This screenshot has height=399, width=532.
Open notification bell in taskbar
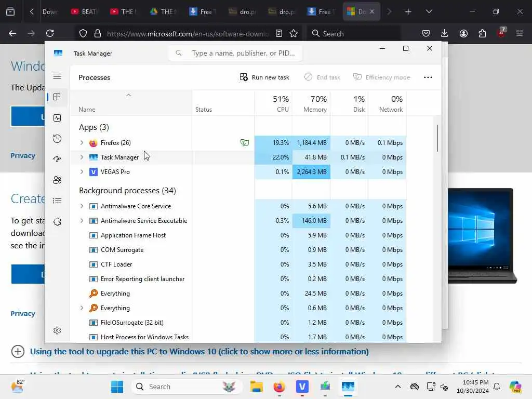[x=497, y=387]
